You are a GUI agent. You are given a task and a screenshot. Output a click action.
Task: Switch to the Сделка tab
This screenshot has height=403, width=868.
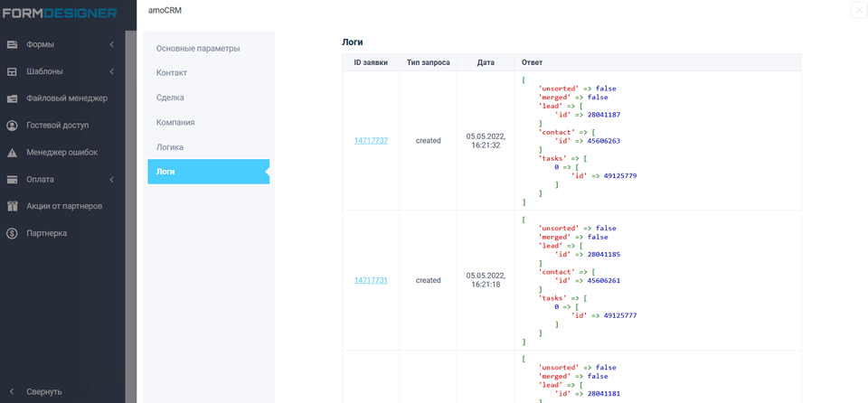(x=170, y=97)
